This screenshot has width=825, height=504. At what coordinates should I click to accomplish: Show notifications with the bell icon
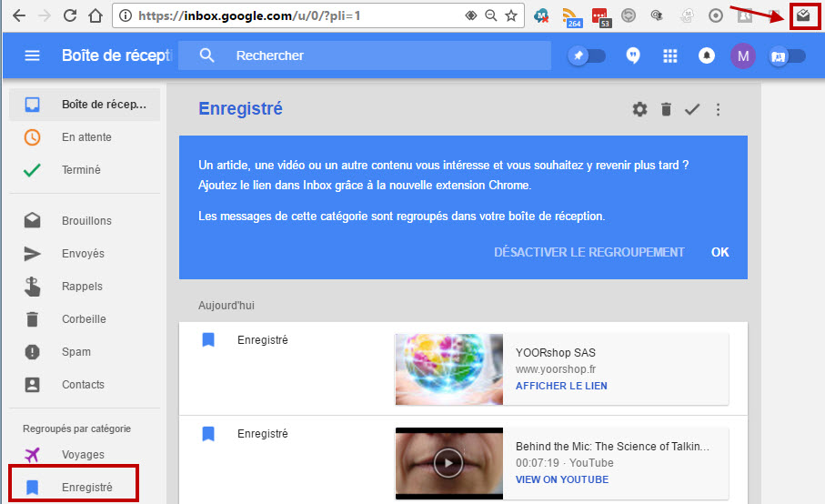(x=706, y=55)
